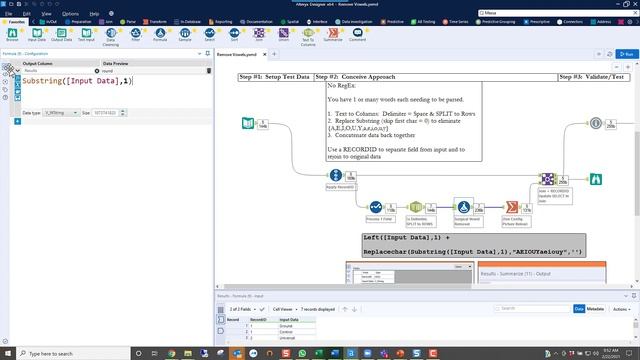The image size is (640, 360).
Task: Switch to the Reporting palette tab
Action: coord(220,22)
